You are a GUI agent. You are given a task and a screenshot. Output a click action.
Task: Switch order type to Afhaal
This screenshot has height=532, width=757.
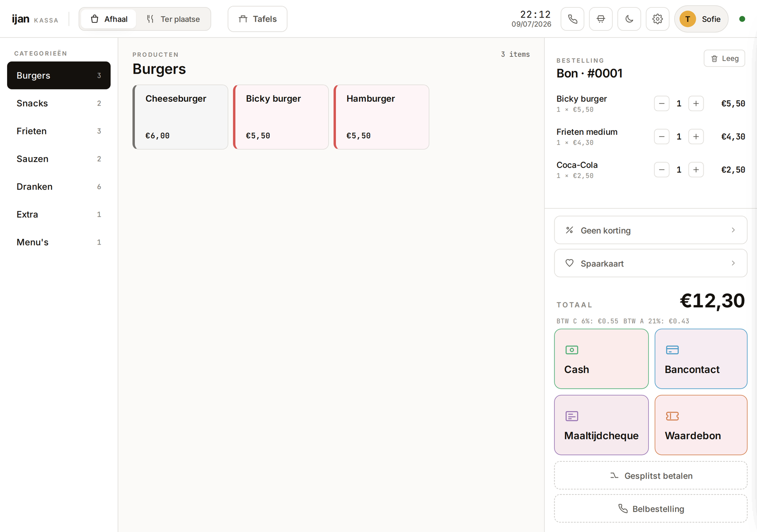(109, 19)
